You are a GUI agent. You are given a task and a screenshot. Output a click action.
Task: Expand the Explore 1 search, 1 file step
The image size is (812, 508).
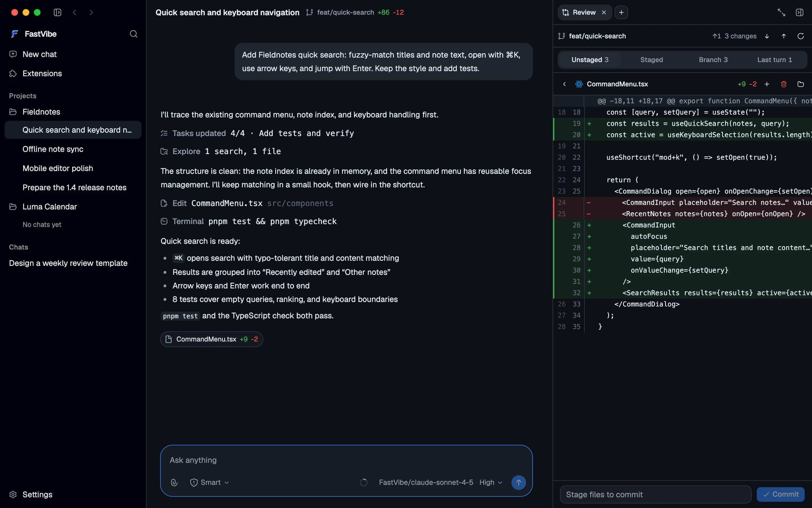point(220,152)
